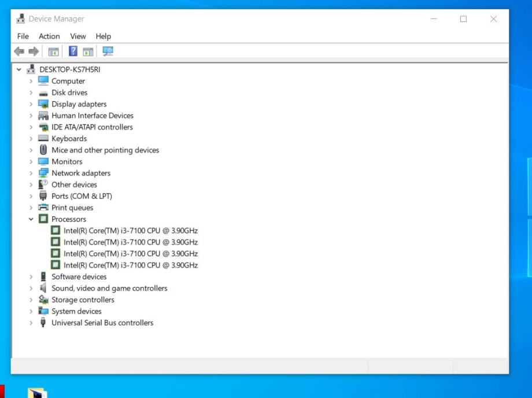
Task: Expand the System devices category
Action: tap(31, 311)
